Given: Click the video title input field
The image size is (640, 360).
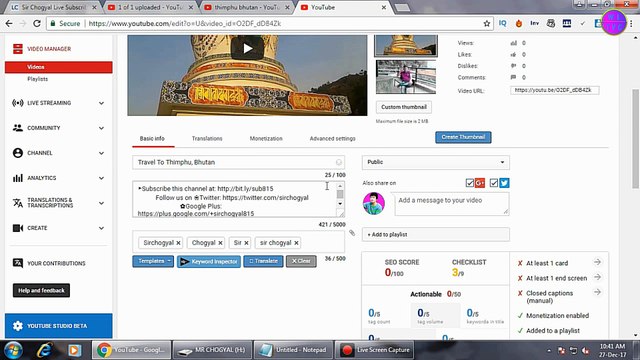Looking at the screenshot, I should [x=238, y=162].
